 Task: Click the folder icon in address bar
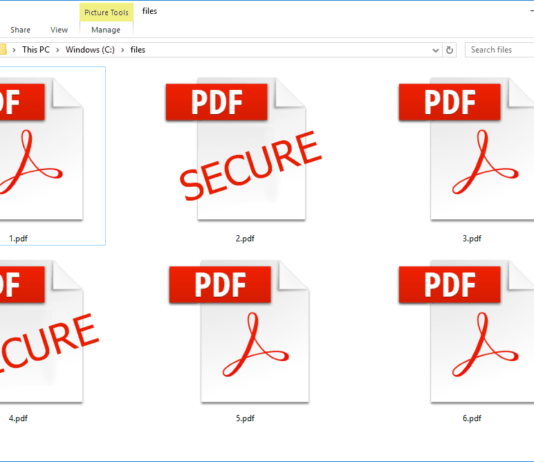click(x=3, y=50)
